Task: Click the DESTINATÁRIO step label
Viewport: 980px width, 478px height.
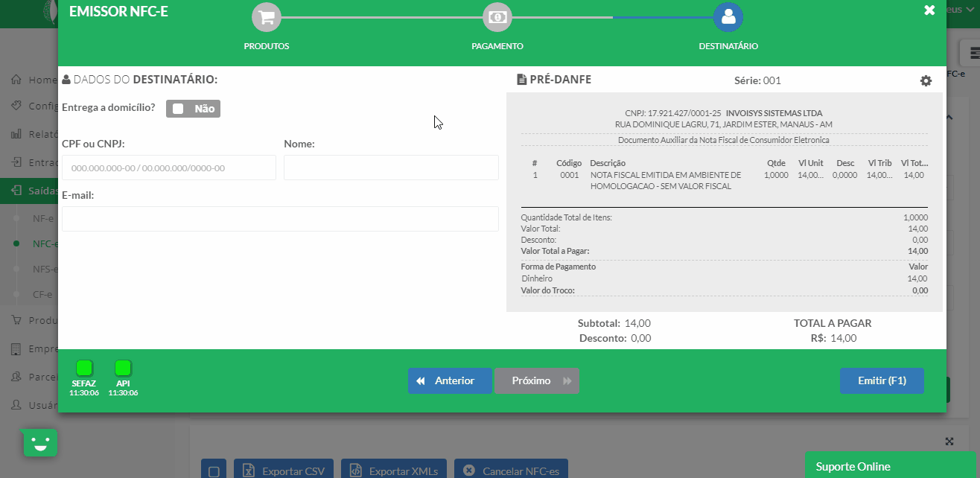Action: [728, 46]
